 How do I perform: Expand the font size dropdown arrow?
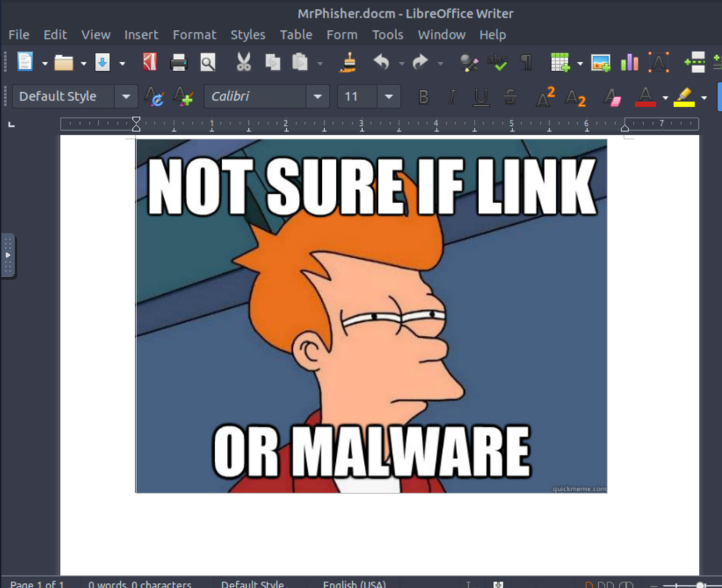[389, 97]
